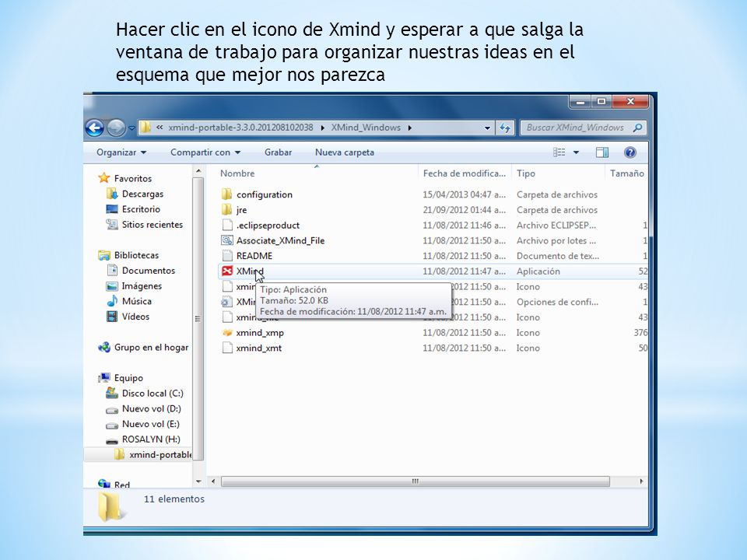Expand the arrow after XMind_Windows breadcrumb

pos(410,128)
